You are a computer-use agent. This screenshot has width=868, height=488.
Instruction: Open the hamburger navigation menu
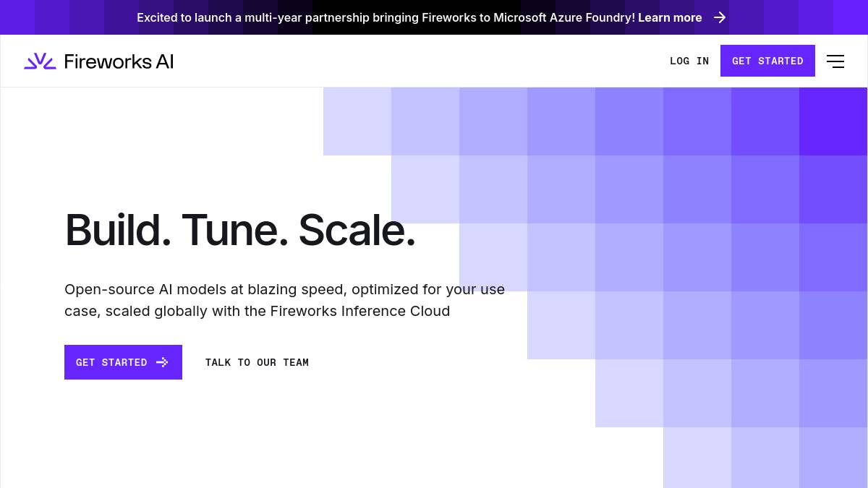[x=835, y=61]
